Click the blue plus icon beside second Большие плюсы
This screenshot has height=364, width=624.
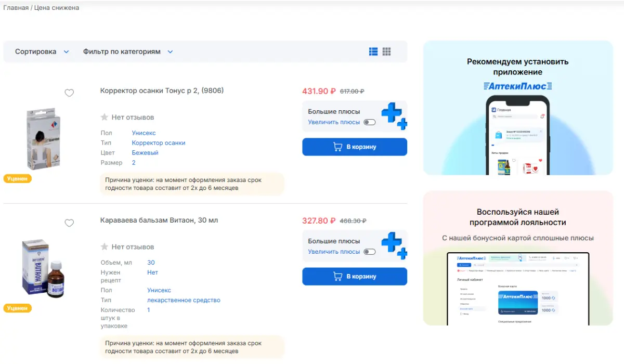point(394,246)
